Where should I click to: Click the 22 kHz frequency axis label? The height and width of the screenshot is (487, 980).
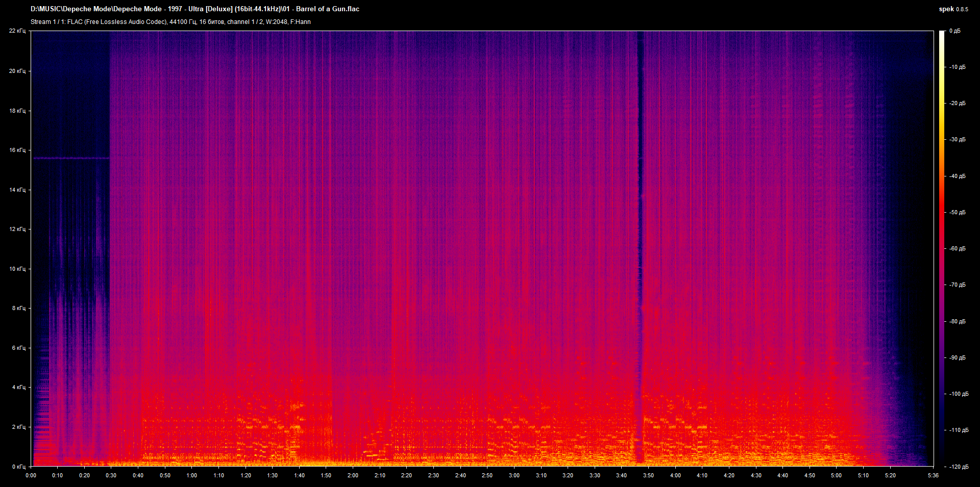[17, 31]
